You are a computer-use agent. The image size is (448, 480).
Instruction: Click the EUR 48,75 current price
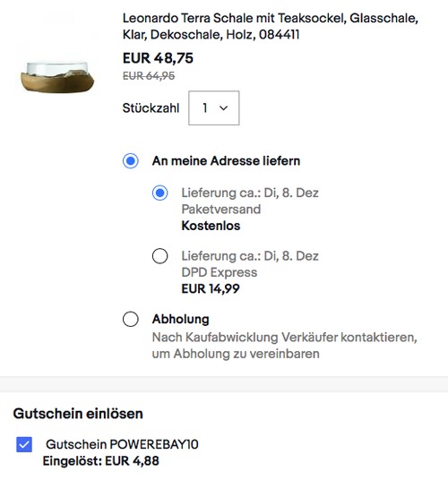click(x=158, y=58)
